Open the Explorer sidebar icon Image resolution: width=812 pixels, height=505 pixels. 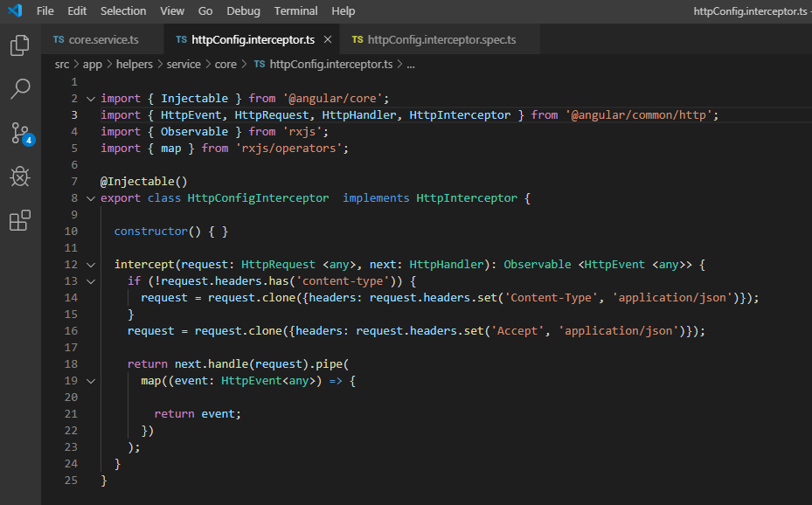pos(19,45)
